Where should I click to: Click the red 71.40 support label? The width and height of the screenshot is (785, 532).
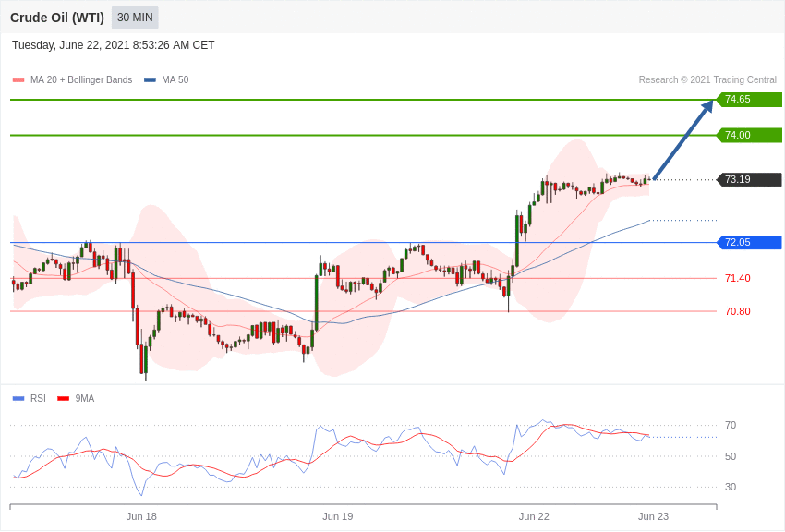click(738, 278)
